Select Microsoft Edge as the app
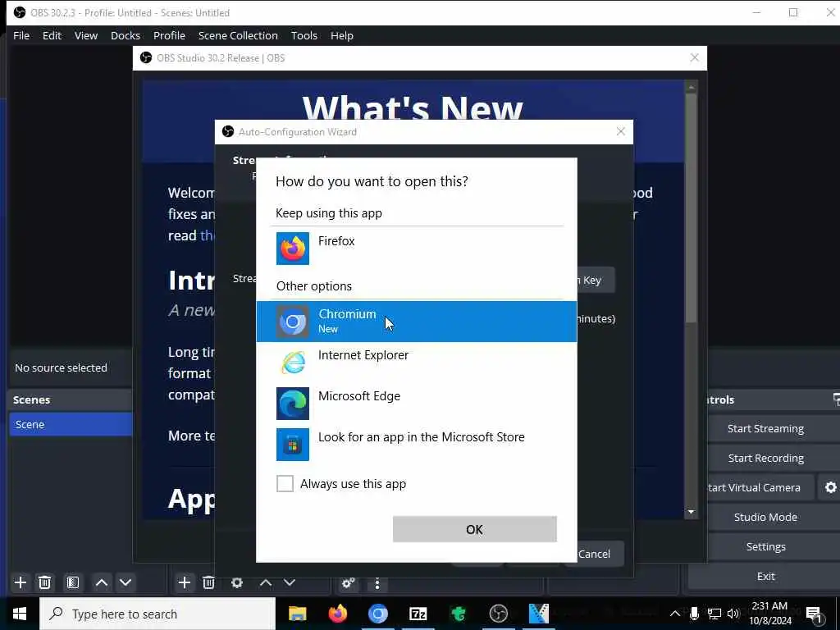 (416, 404)
